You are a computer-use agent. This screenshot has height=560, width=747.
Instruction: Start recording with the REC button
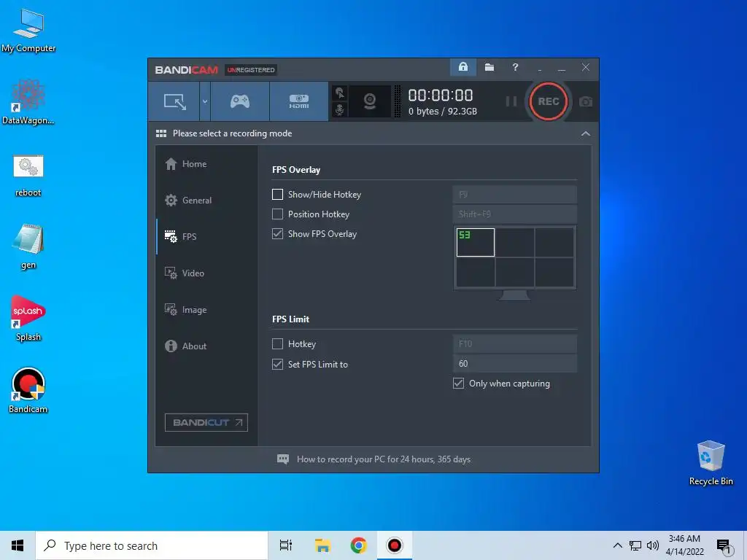pyautogui.click(x=549, y=101)
